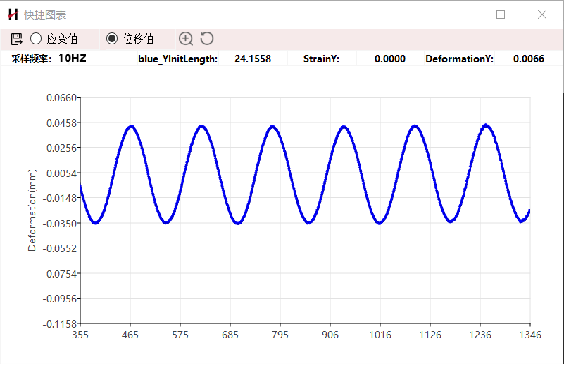Click the StrainY value 0.0000
The width and height of the screenshot is (564, 365).
390,59
